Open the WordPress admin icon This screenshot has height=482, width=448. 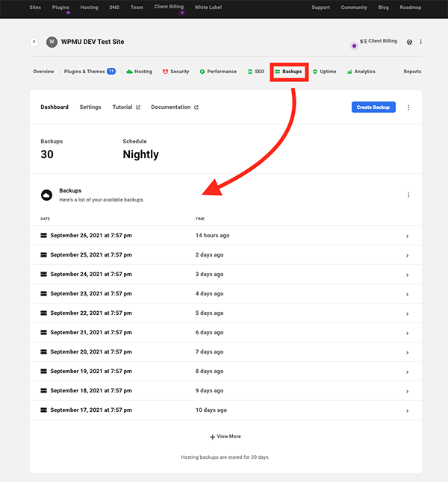tap(409, 42)
